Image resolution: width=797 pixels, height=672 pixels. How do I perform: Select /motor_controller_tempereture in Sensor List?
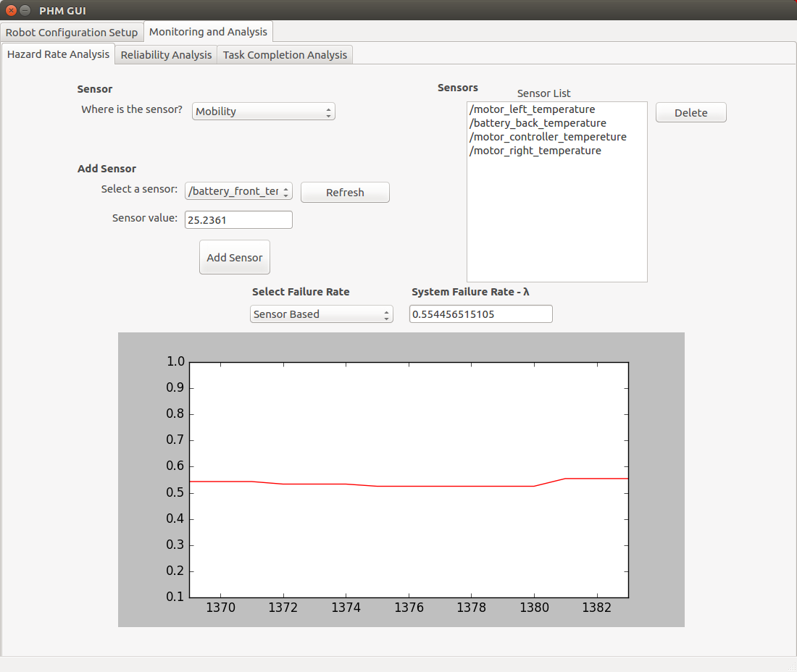click(557, 137)
